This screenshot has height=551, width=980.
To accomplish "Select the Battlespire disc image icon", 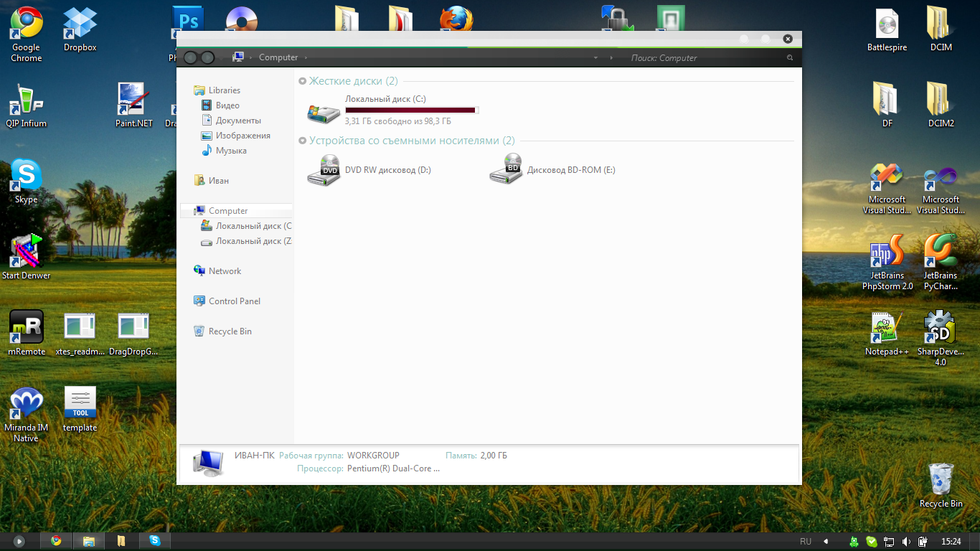I will coord(887,29).
